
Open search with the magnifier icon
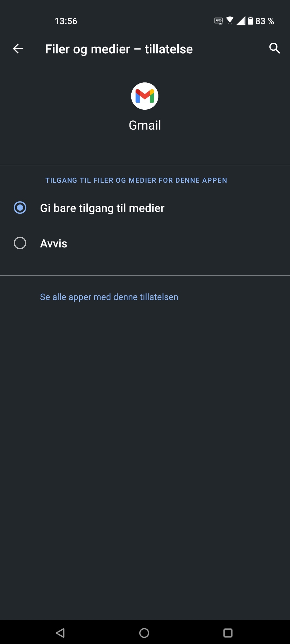tap(274, 48)
